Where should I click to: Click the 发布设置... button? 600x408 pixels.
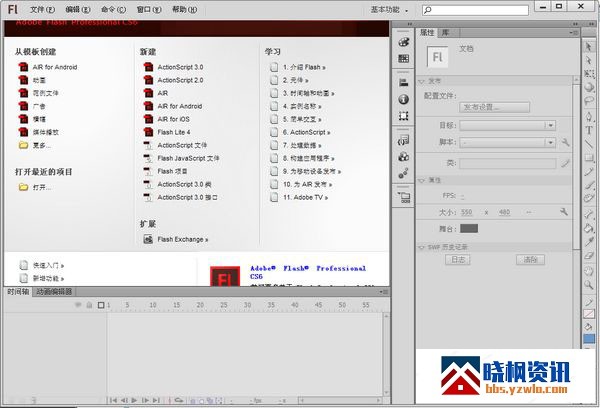coord(494,107)
